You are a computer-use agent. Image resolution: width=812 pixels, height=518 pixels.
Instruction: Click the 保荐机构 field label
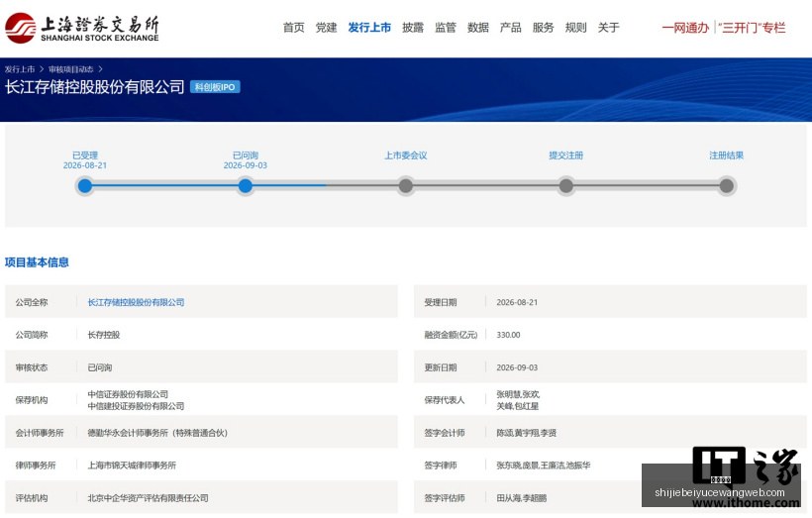tap(32, 400)
